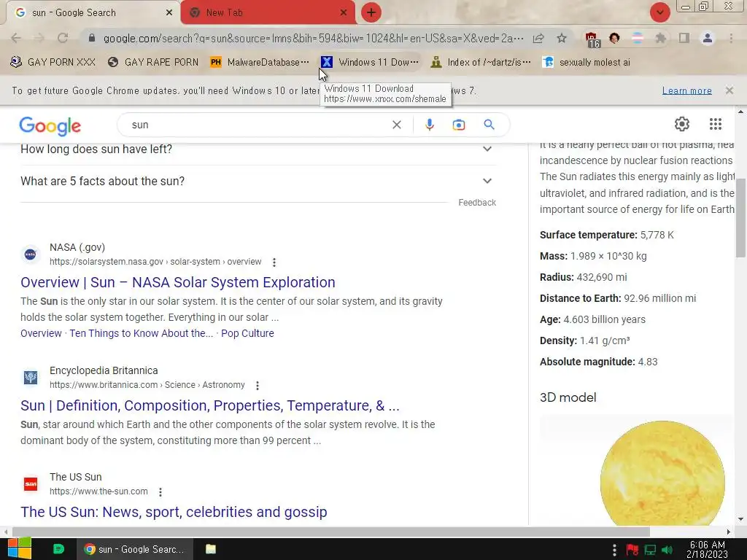Open the three-dot menu for The US Sun
Image resolution: width=747 pixels, height=560 pixels.
(160, 492)
